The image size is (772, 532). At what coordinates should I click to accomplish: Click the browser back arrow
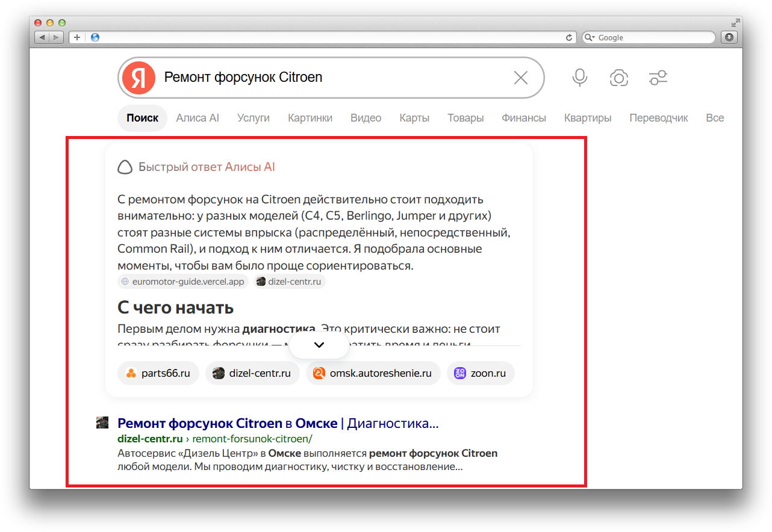pos(42,37)
